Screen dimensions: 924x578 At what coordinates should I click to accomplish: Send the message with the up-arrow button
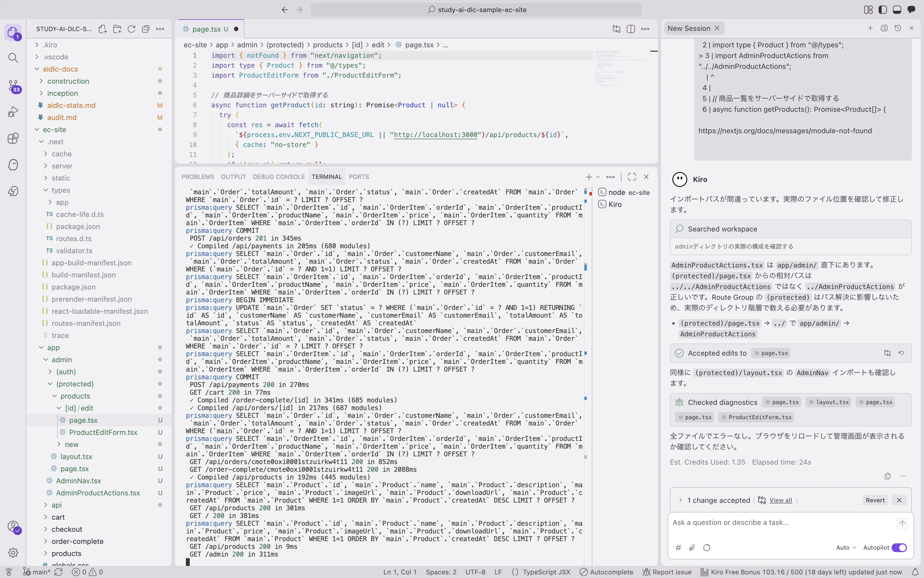click(x=902, y=523)
